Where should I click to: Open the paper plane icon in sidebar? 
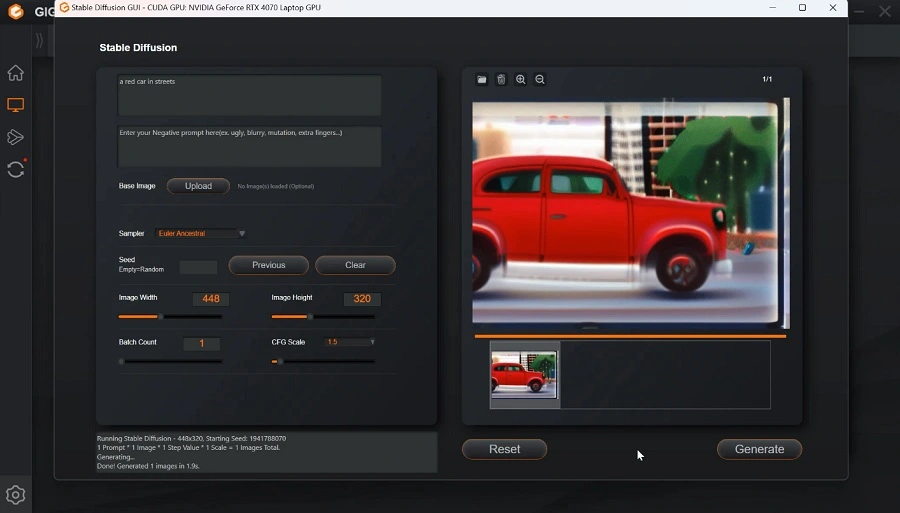[x=15, y=137]
